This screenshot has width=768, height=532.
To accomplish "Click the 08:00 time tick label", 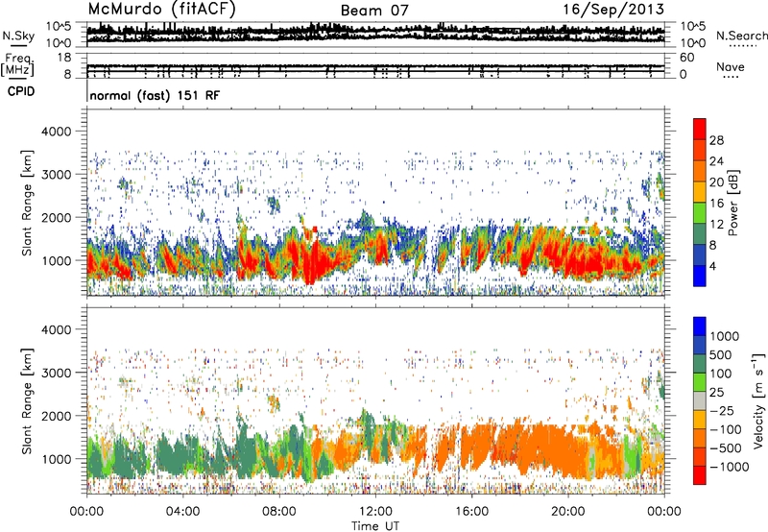I will point(278,512).
